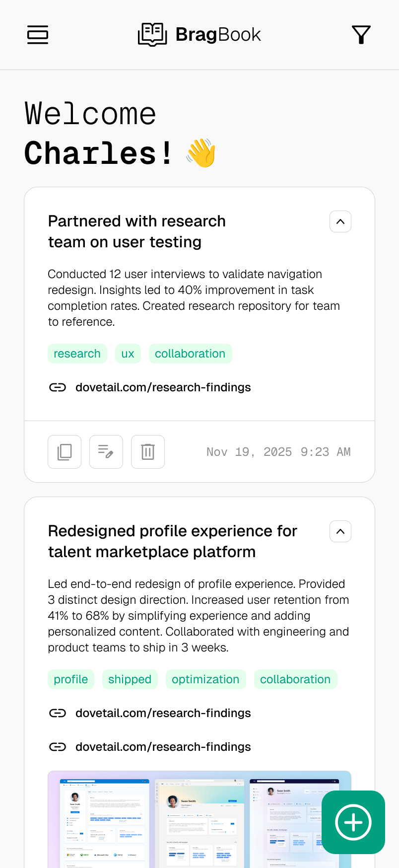Edit the user testing entry
This screenshot has width=399, height=868.
coord(106,452)
